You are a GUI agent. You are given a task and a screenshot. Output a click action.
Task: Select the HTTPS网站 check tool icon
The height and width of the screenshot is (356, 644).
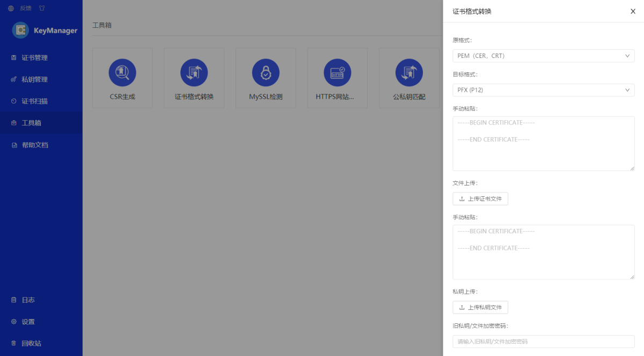coord(337,73)
